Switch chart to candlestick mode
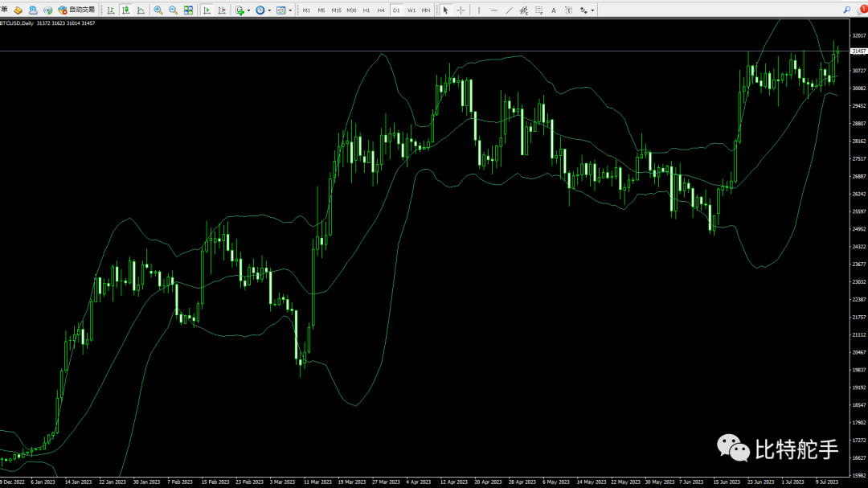Viewport: 868px width, 488px height. [125, 10]
